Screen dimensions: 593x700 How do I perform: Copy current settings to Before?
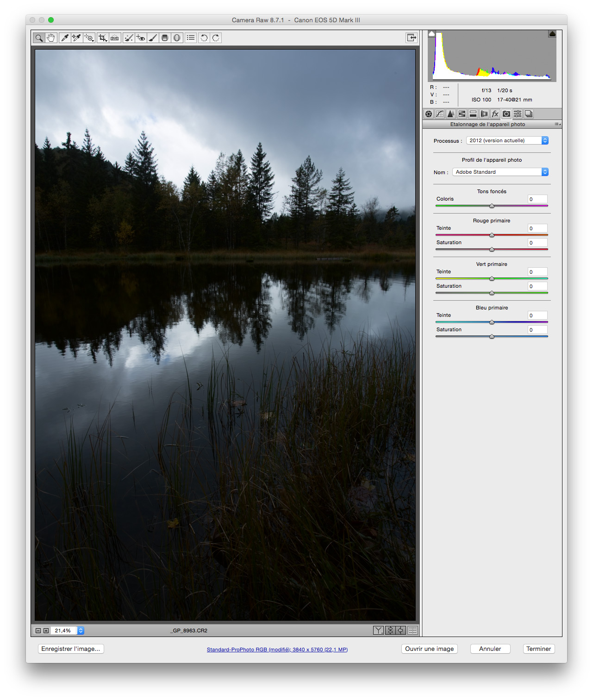click(401, 631)
